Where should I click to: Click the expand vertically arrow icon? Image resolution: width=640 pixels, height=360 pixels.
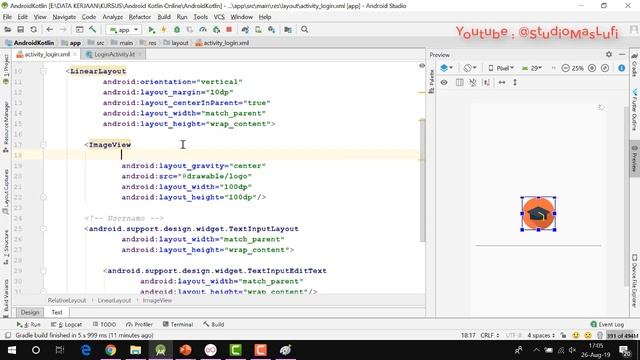[x=515, y=82]
